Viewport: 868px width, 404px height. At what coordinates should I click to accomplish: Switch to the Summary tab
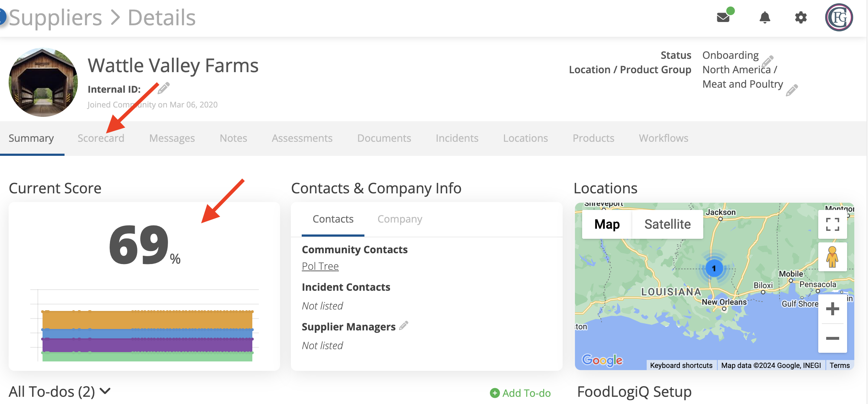pos(31,138)
